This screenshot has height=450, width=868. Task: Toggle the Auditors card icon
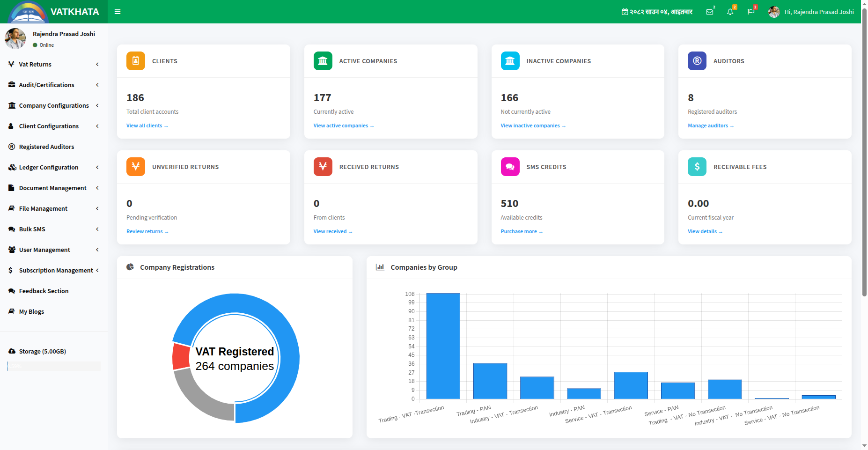697,61
